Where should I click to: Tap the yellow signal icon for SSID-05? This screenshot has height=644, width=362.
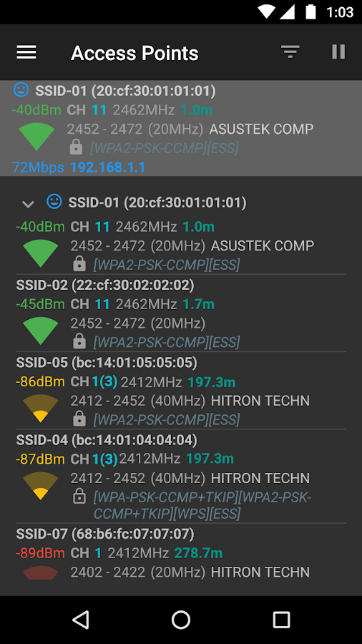(40, 409)
